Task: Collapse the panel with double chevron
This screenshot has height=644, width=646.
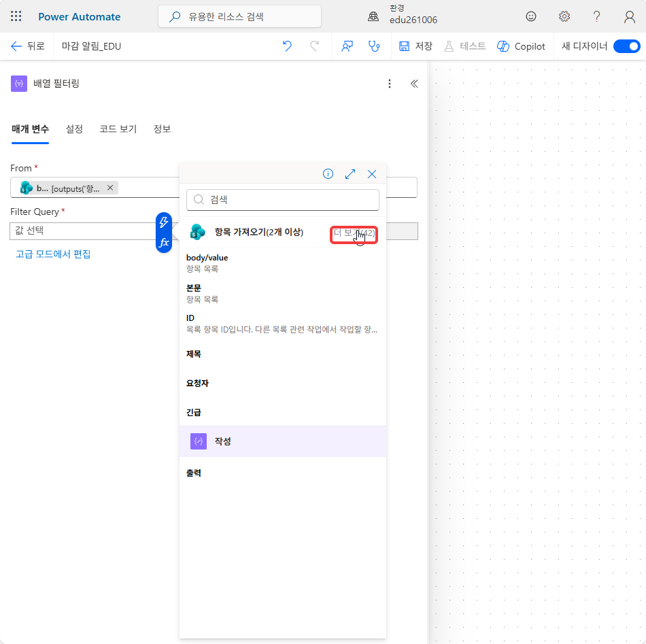Action: point(414,84)
